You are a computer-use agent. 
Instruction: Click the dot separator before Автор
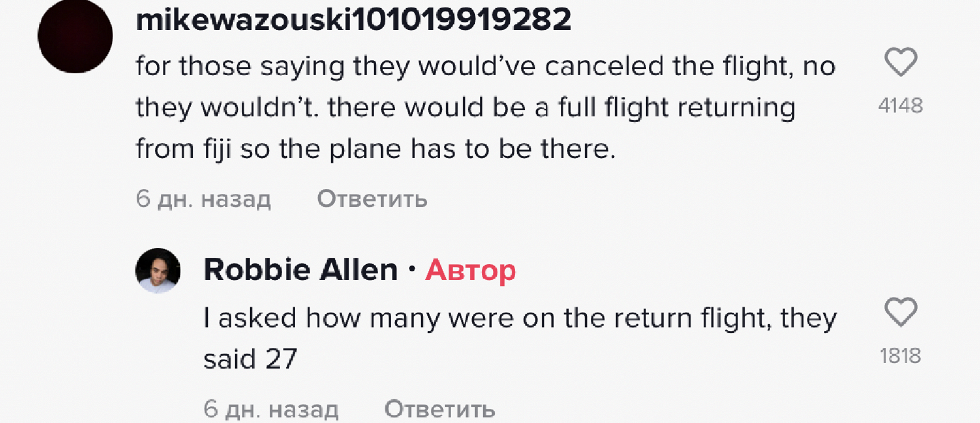412,269
